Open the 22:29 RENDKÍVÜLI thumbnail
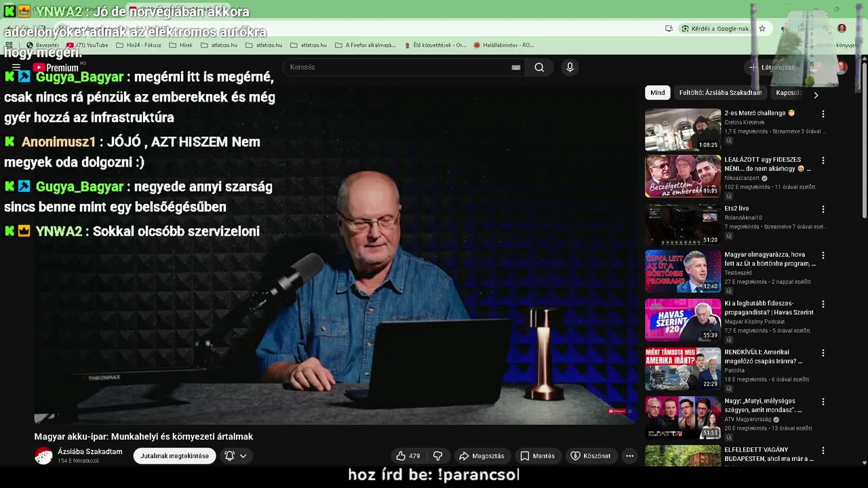 point(682,369)
